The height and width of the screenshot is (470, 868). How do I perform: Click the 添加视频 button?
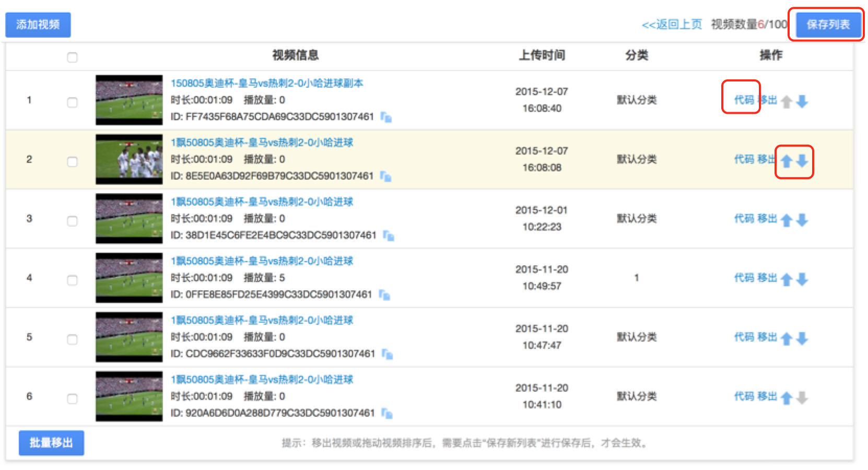coord(38,25)
